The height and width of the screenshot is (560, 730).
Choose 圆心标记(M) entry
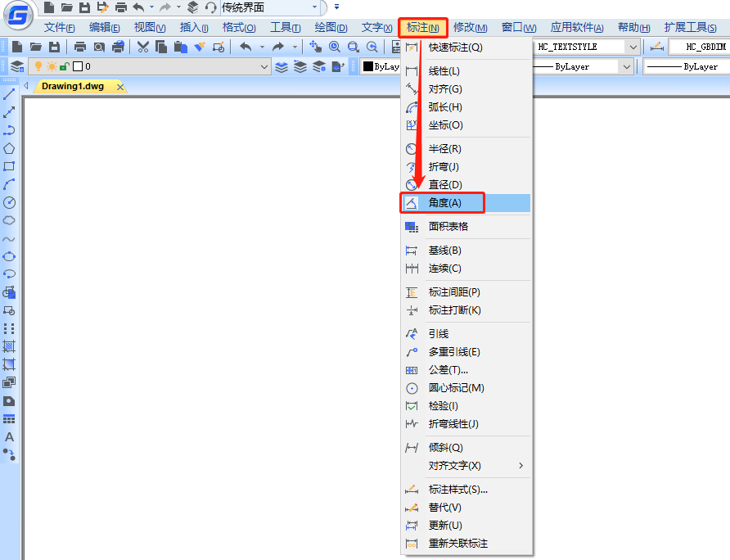point(466,388)
